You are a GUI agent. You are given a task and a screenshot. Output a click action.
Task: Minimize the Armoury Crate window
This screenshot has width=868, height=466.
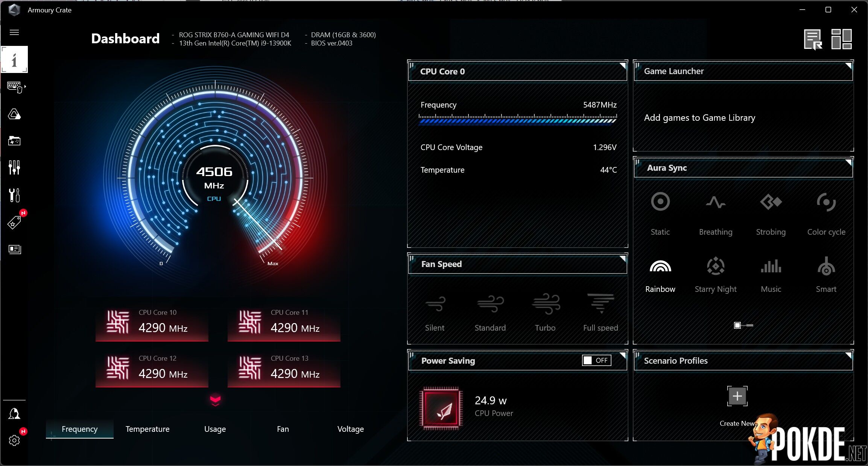point(802,10)
